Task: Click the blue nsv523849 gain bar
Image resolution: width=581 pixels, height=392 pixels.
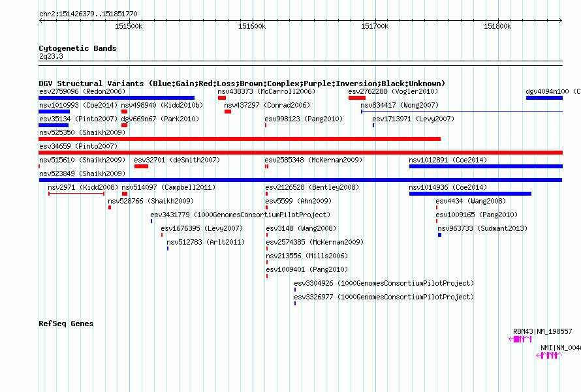Action: (300, 180)
